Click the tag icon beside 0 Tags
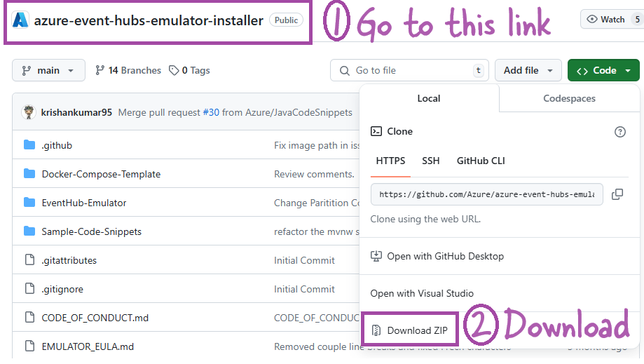This screenshot has height=364, width=644. 174,71
